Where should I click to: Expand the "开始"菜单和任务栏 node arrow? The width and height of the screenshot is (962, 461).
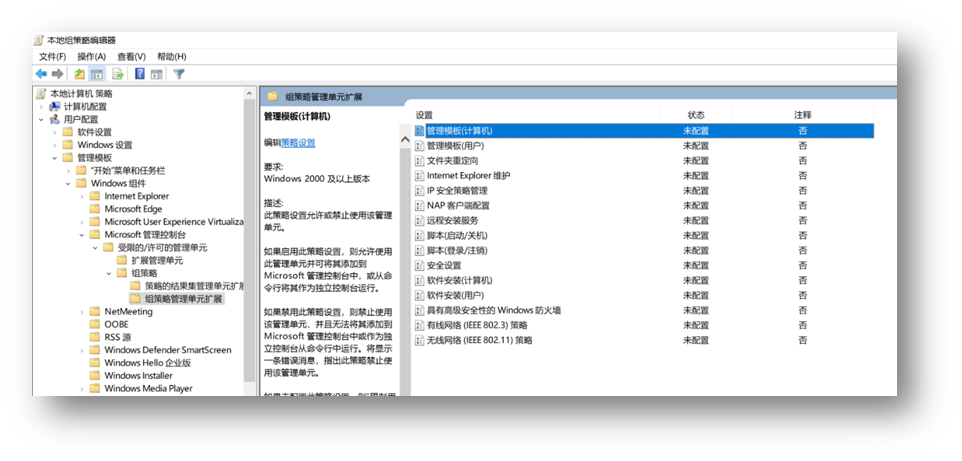pos(68,171)
